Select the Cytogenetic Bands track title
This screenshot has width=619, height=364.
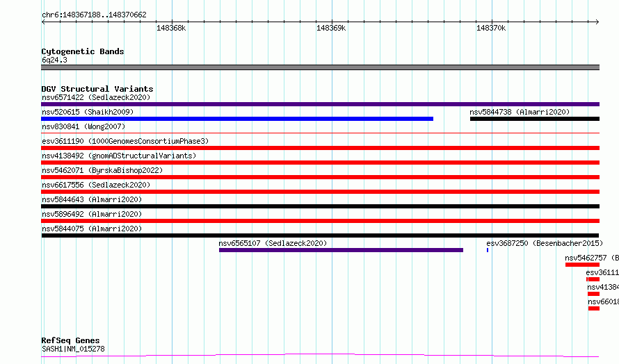pos(83,51)
